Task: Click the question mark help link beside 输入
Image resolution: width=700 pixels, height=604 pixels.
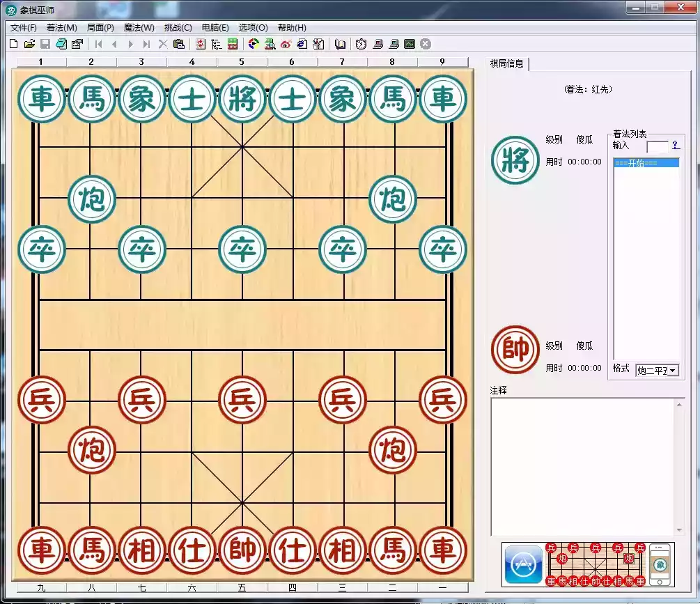Action: coord(676,146)
